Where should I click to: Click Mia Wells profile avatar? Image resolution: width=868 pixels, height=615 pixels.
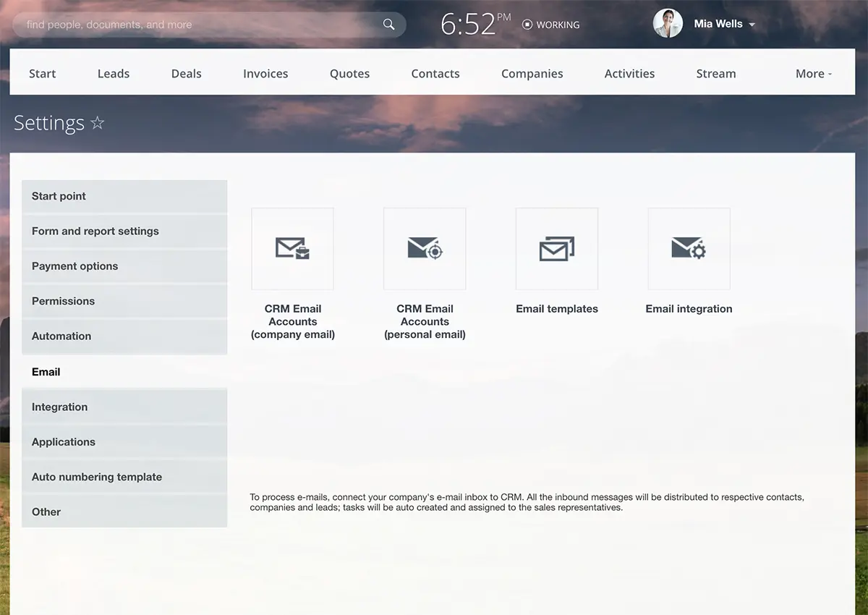tap(668, 24)
